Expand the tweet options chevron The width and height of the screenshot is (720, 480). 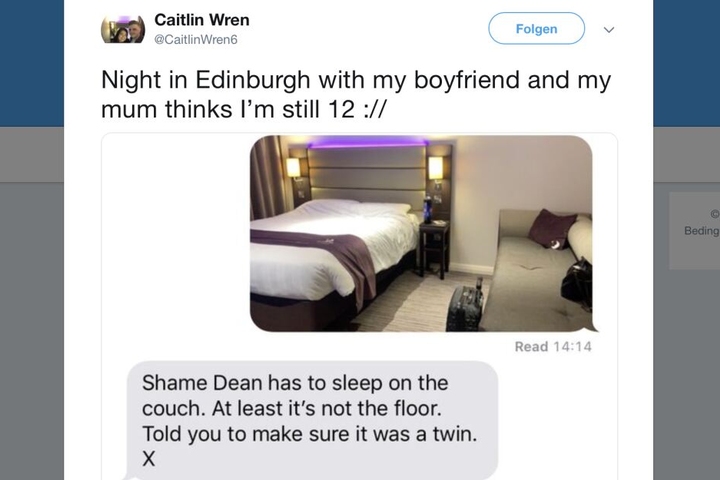609,30
